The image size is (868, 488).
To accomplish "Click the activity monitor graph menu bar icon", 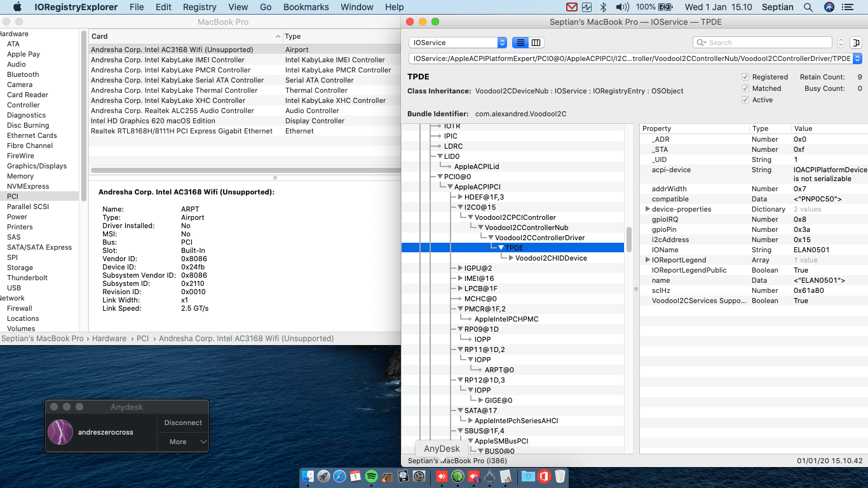I will [x=587, y=7].
